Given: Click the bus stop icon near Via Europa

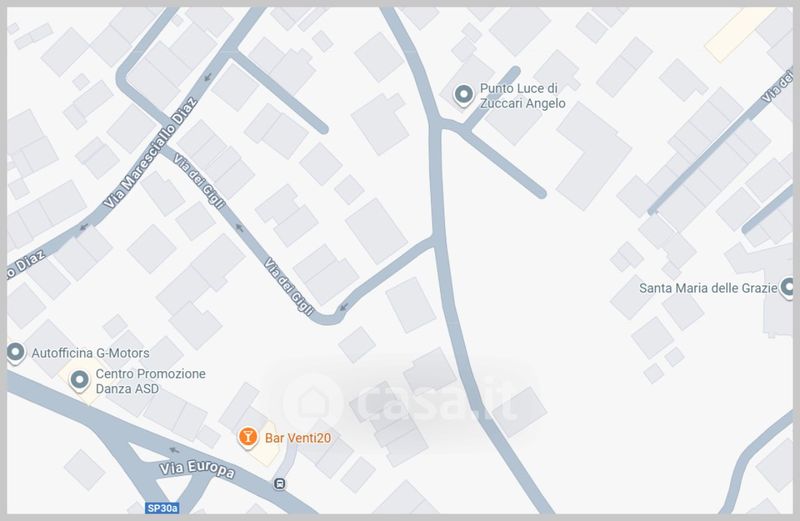Looking at the screenshot, I should click(280, 483).
